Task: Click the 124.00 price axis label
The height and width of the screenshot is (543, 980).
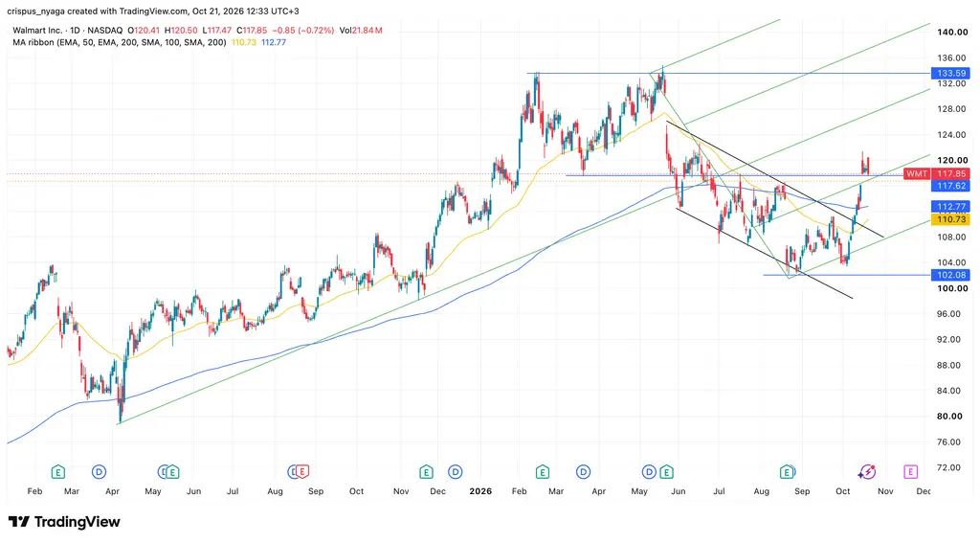Action: 952,134
